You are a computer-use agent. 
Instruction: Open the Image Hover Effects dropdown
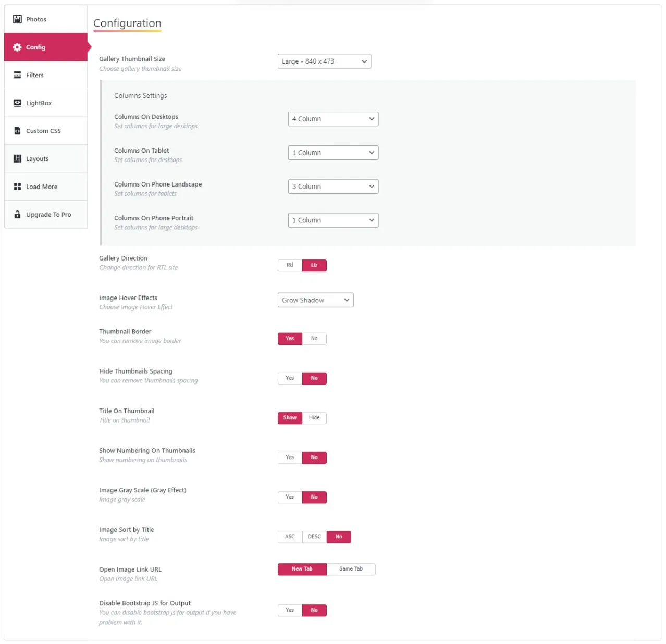pos(315,300)
